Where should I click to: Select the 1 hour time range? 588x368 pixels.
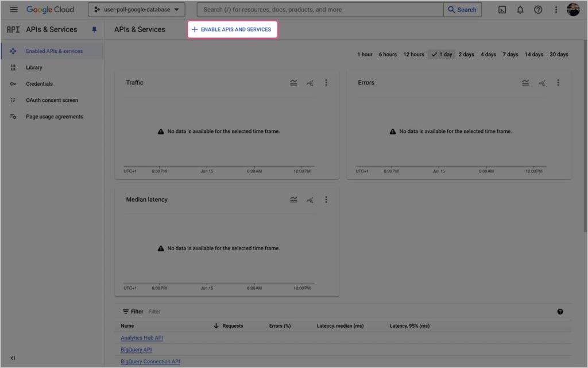tap(365, 55)
